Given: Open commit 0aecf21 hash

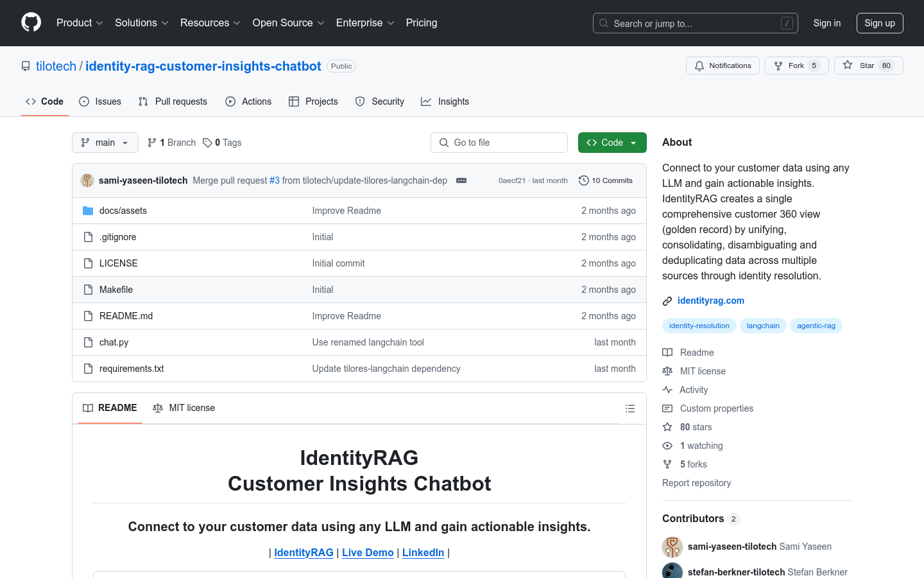Looking at the screenshot, I should point(512,180).
